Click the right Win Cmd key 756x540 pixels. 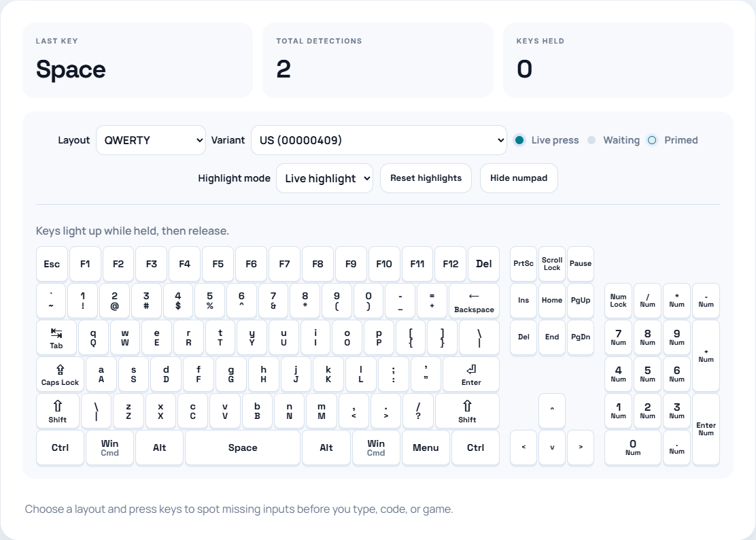(x=376, y=448)
